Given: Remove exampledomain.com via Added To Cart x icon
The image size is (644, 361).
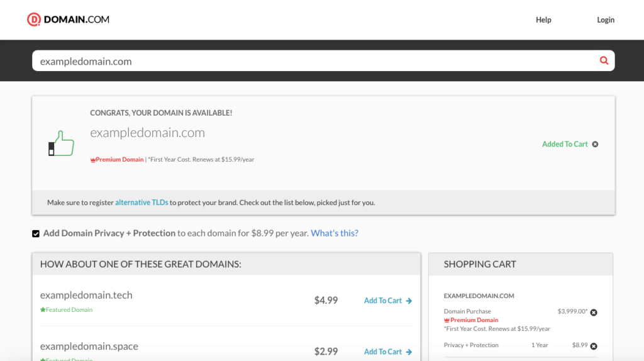Looking at the screenshot, I should (595, 144).
